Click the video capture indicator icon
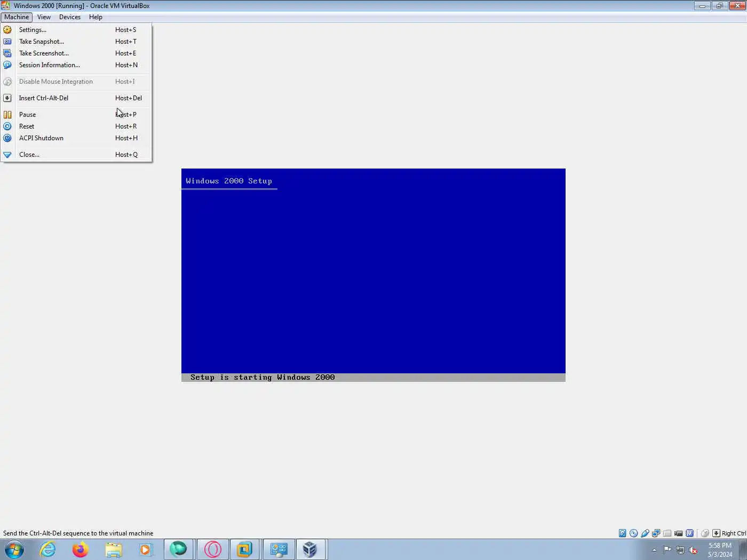Image resolution: width=747 pixels, height=560 pixels. pos(678,533)
